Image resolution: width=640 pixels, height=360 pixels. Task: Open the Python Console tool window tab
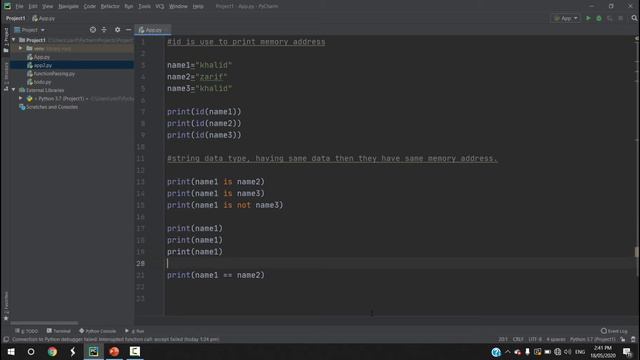coord(98,331)
